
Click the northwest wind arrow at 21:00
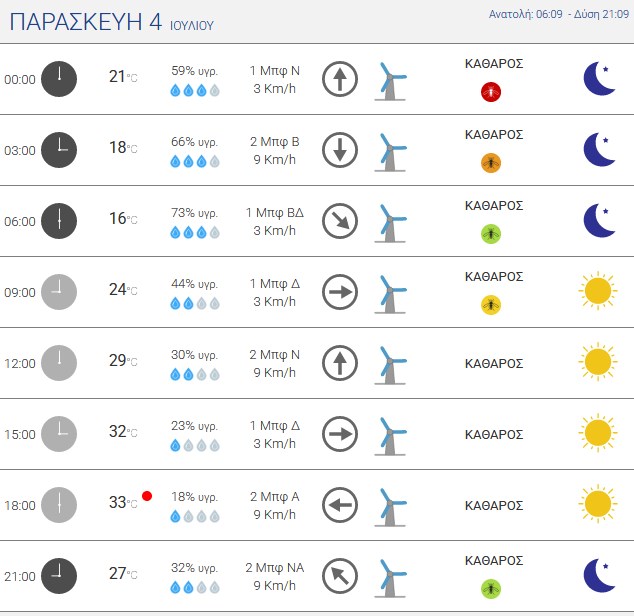(340, 576)
